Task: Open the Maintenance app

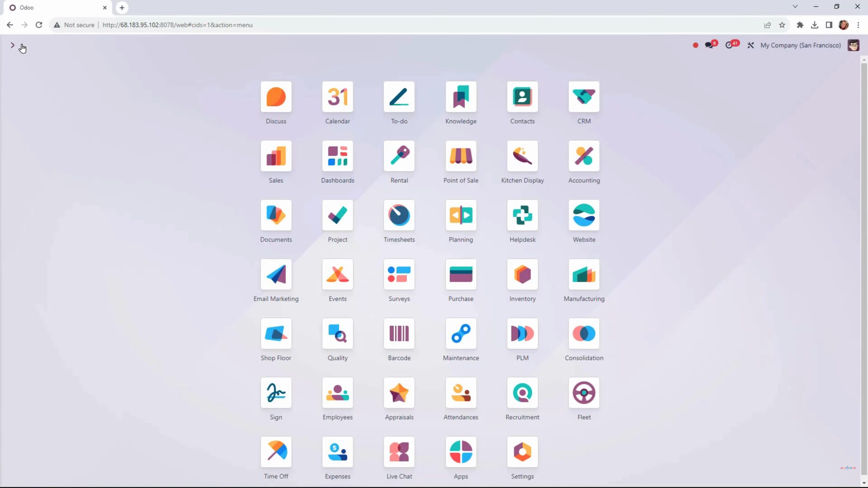Action: coord(461,333)
